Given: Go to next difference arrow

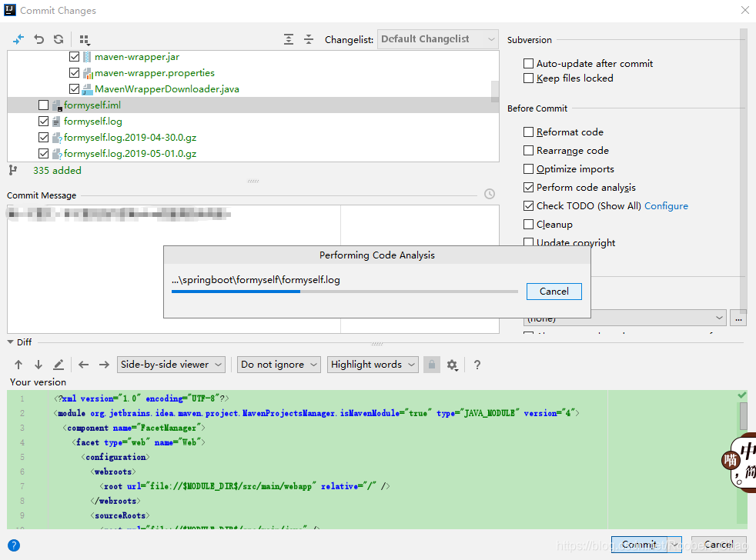Looking at the screenshot, I should 38,365.
